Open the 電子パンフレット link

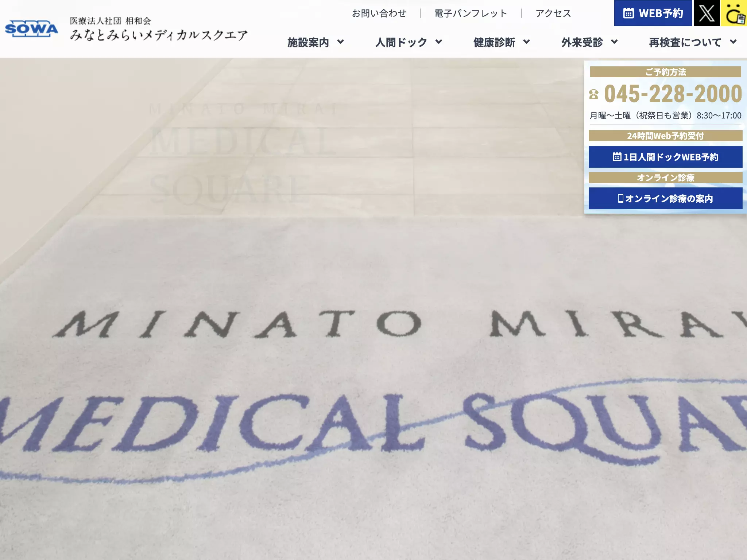tap(471, 13)
